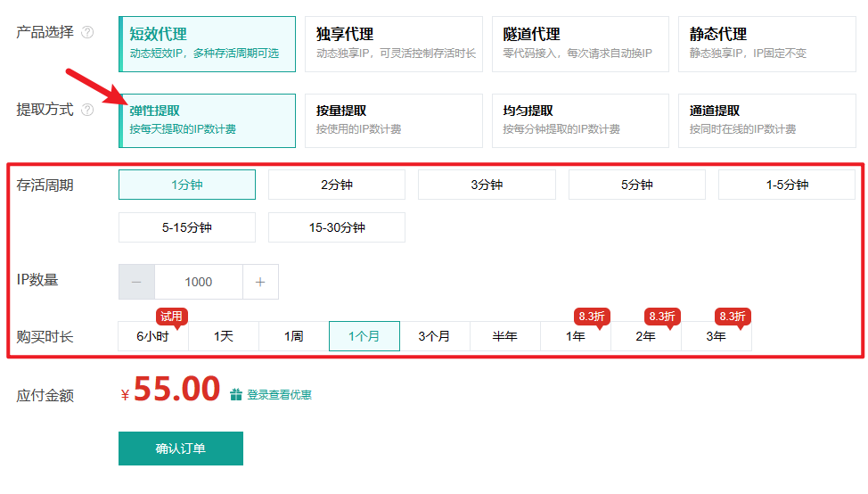
Task: Select 6小时 trial purchase duration
Action: click(152, 336)
